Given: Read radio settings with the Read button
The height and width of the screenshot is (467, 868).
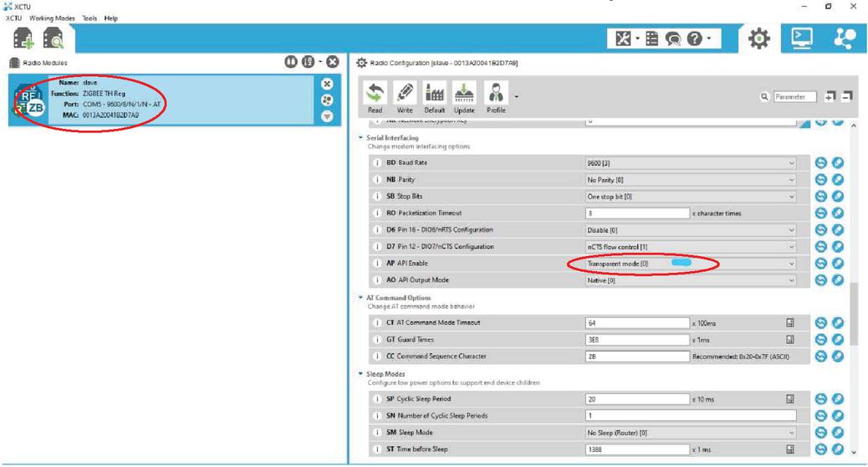Looking at the screenshot, I should 375,97.
